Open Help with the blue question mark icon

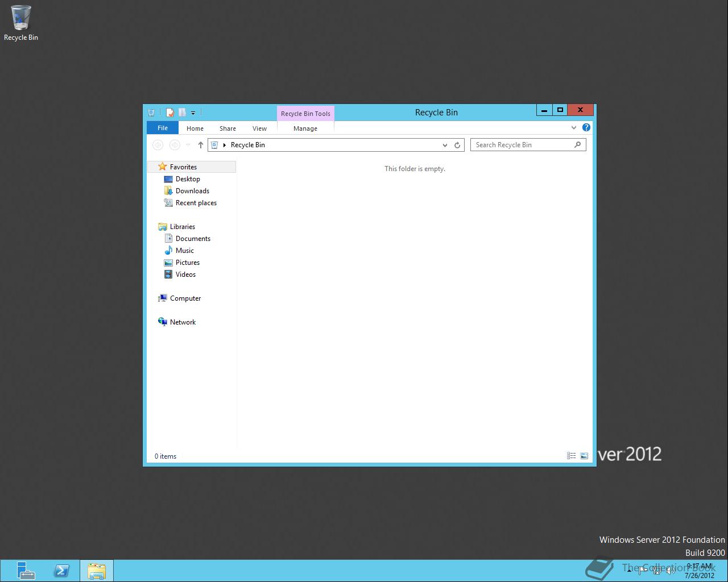click(586, 127)
